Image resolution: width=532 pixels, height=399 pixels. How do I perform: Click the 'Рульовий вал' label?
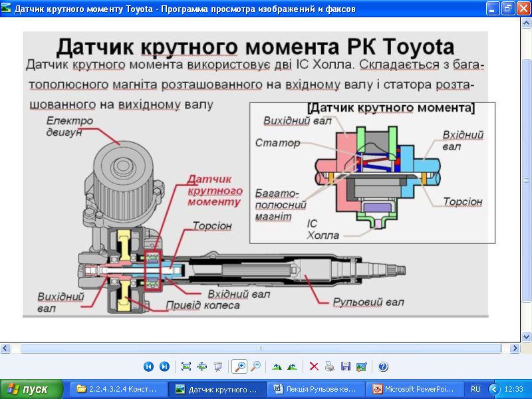pyautogui.click(x=368, y=302)
